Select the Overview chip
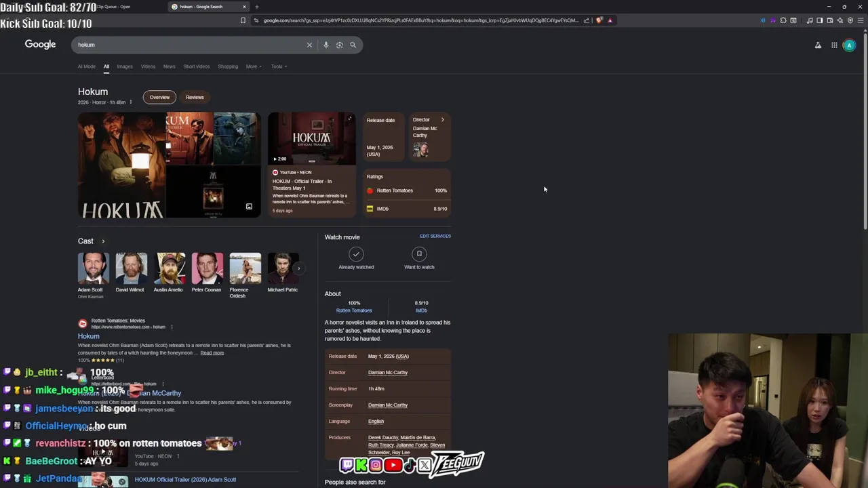Image resolution: width=868 pixels, height=488 pixels. click(x=159, y=97)
